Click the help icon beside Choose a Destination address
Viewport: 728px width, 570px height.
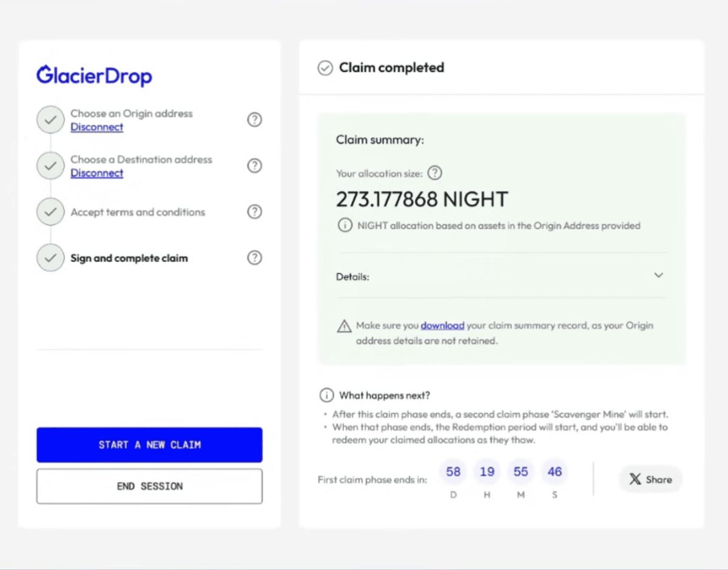(x=255, y=166)
